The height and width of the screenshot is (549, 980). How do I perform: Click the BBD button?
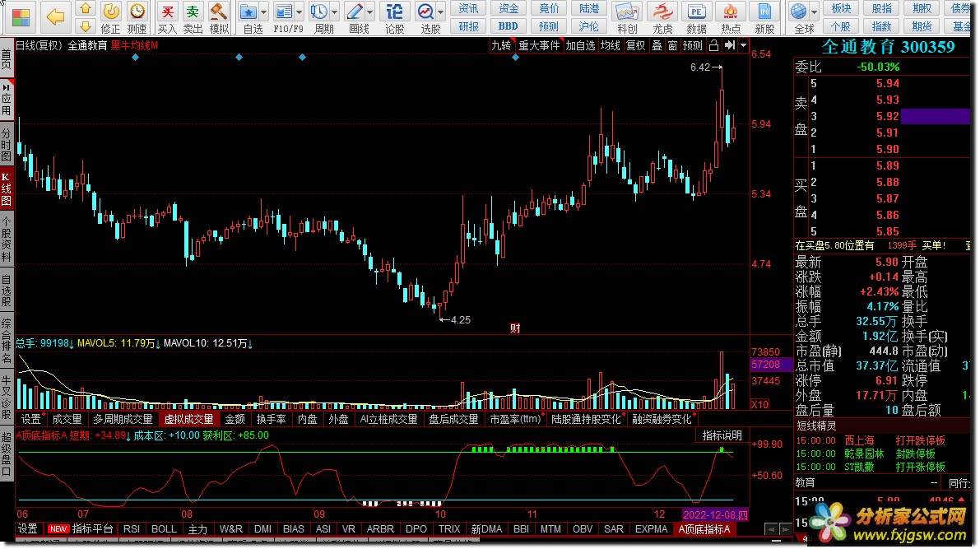(x=509, y=26)
